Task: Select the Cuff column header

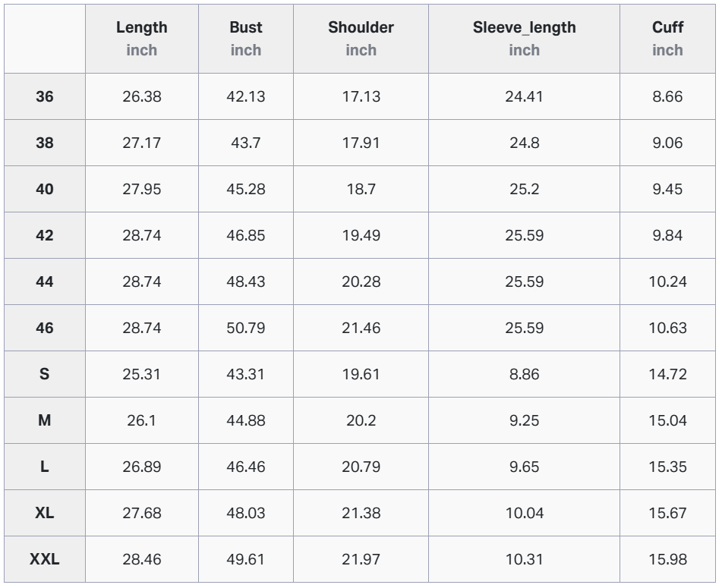Action: pos(667,39)
